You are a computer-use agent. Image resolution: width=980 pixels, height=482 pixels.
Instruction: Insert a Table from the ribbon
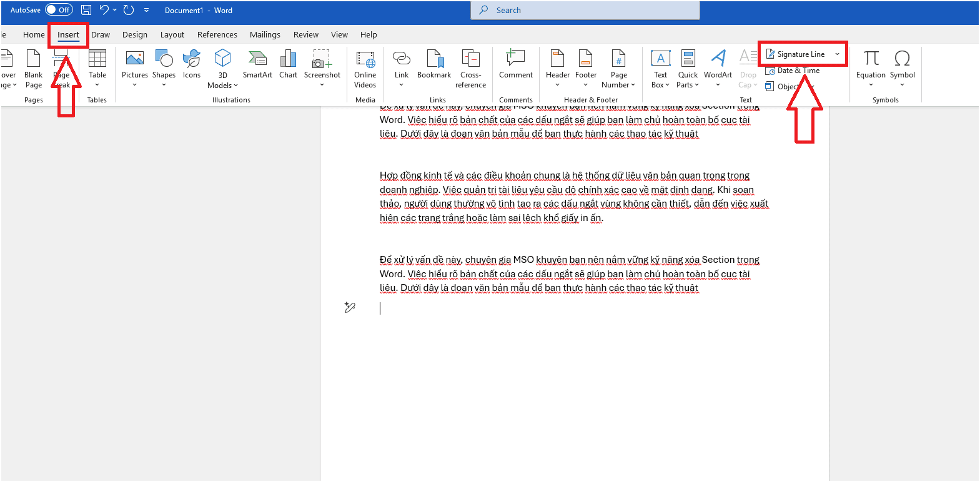[x=97, y=67]
